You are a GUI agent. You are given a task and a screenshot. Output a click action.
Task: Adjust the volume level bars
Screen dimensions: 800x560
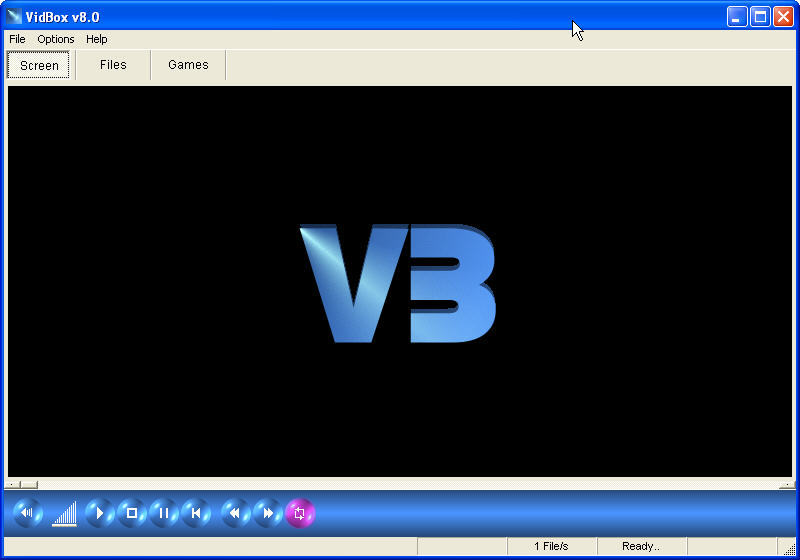click(65, 514)
